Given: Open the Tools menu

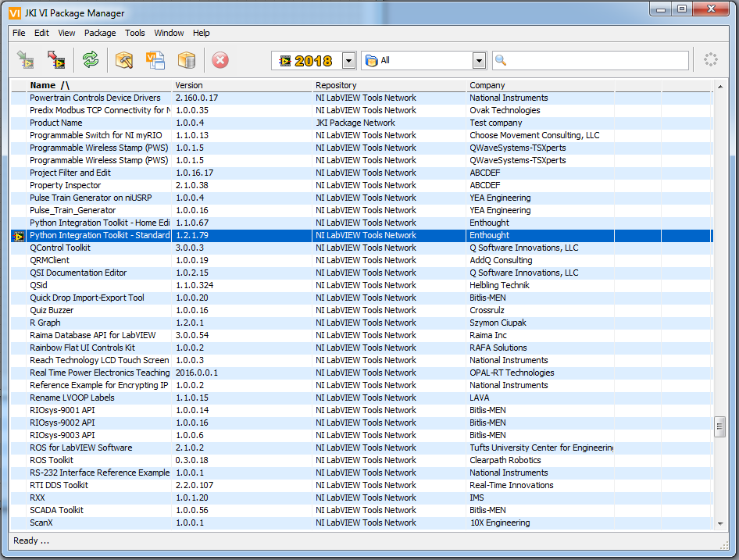Looking at the screenshot, I should pyautogui.click(x=135, y=33).
